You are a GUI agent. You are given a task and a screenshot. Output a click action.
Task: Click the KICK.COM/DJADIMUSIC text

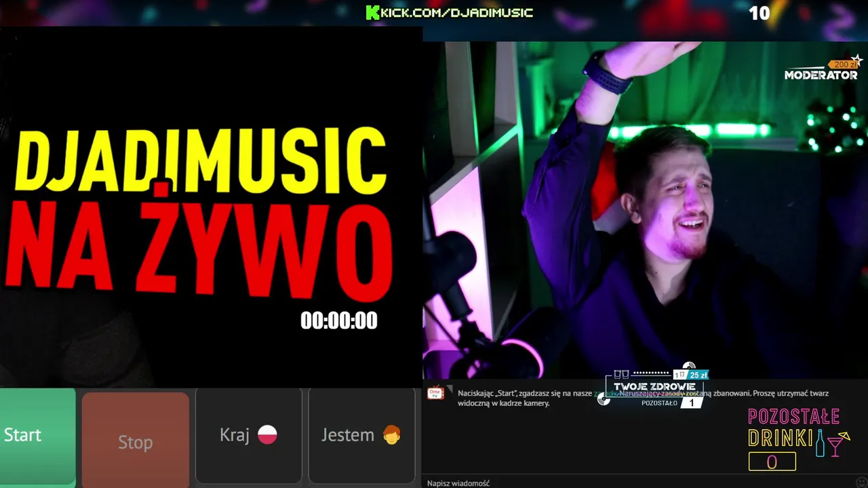tap(457, 12)
